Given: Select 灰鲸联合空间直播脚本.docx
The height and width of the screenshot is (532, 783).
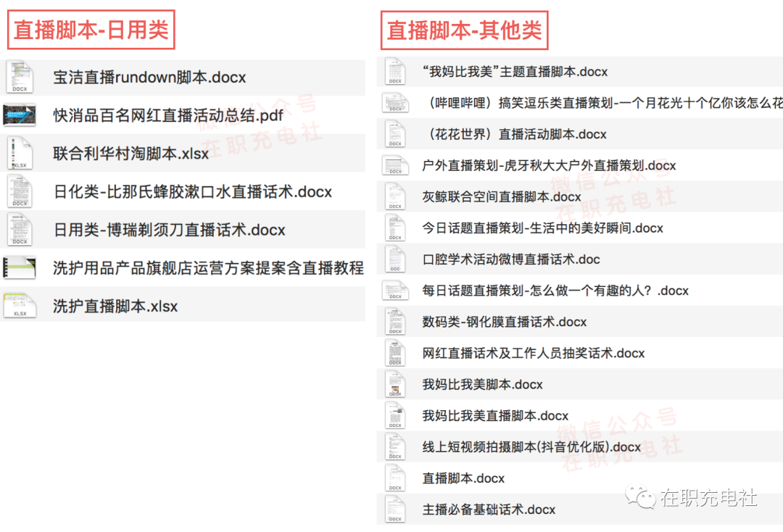Looking at the screenshot, I should coord(502,196).
